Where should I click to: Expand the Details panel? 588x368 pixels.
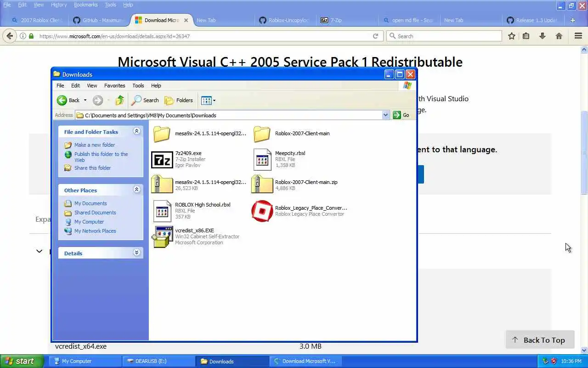click(x=136, y=253)
